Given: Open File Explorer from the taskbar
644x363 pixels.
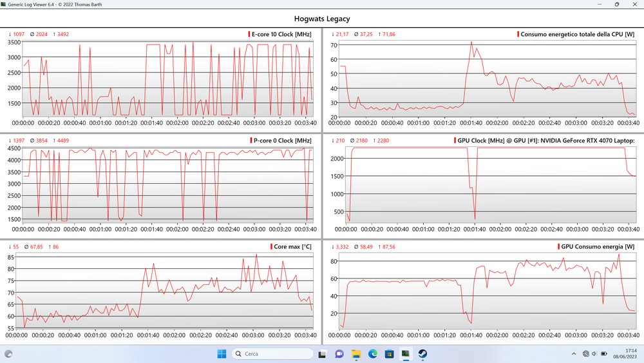Looking at the screenshot, I should click(356, 353).
